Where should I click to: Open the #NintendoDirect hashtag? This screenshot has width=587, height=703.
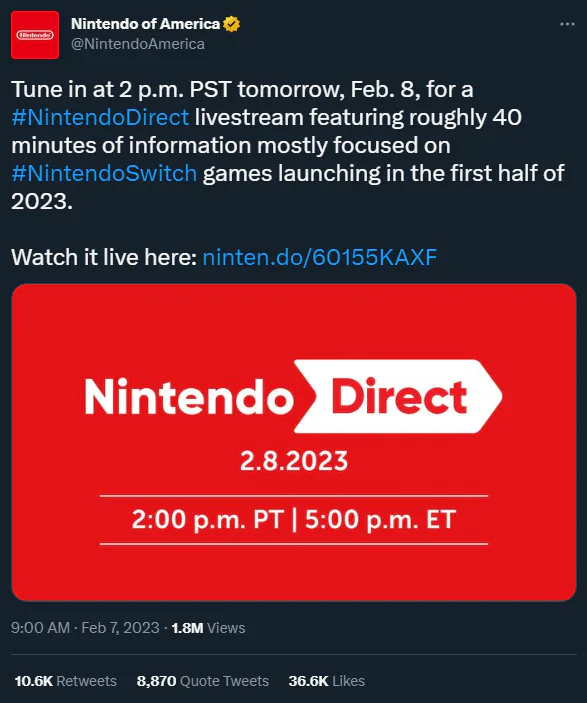pos(100,117)
